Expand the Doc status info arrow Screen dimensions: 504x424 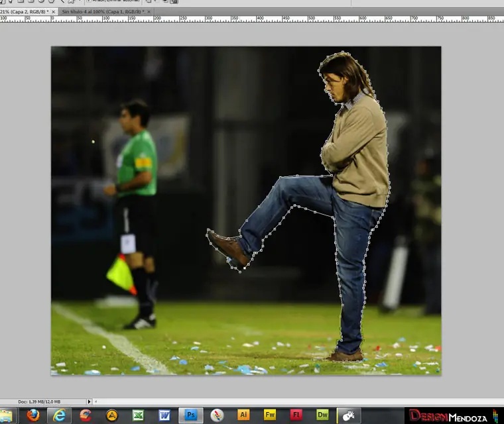click(90, 401)
